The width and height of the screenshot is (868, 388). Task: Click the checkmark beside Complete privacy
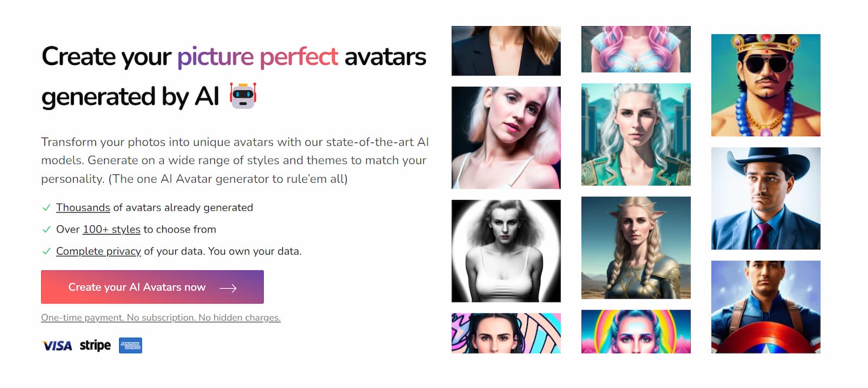click(x=46, y=251)
